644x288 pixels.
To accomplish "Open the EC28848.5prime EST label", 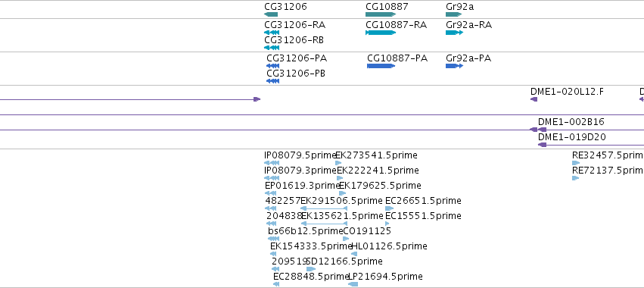I will (x=311, y=277).
